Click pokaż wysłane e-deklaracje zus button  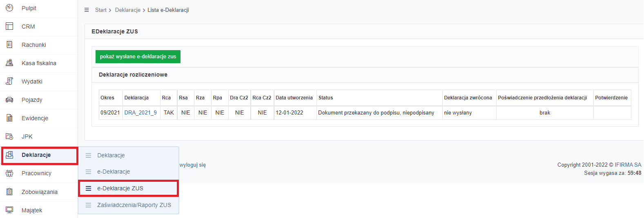pyautogui.click(x=138, y=57)
